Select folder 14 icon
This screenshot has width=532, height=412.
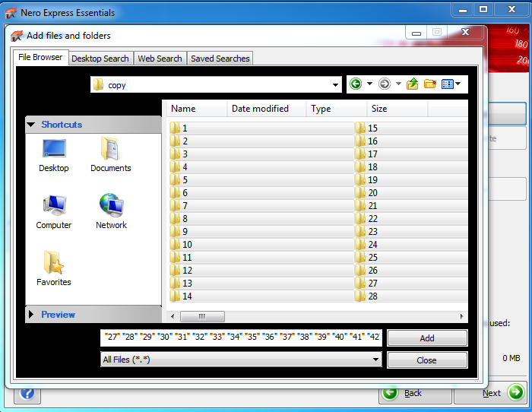(175, 296)
